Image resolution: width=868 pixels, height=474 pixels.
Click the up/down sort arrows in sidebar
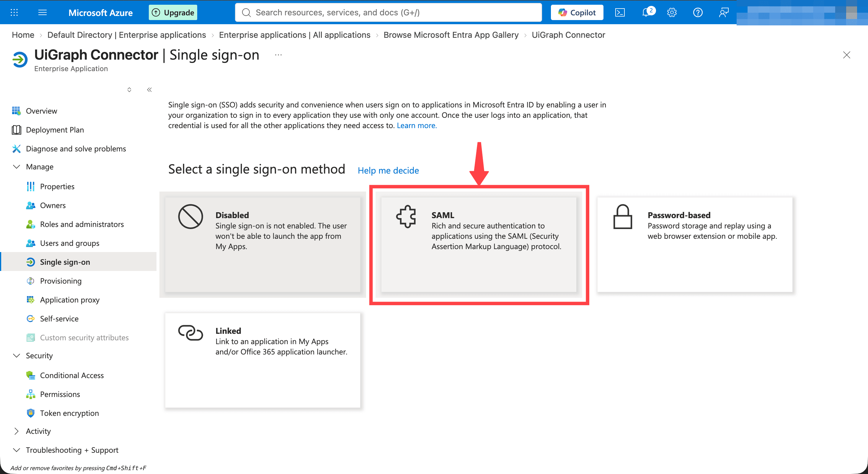pos(129,90)
